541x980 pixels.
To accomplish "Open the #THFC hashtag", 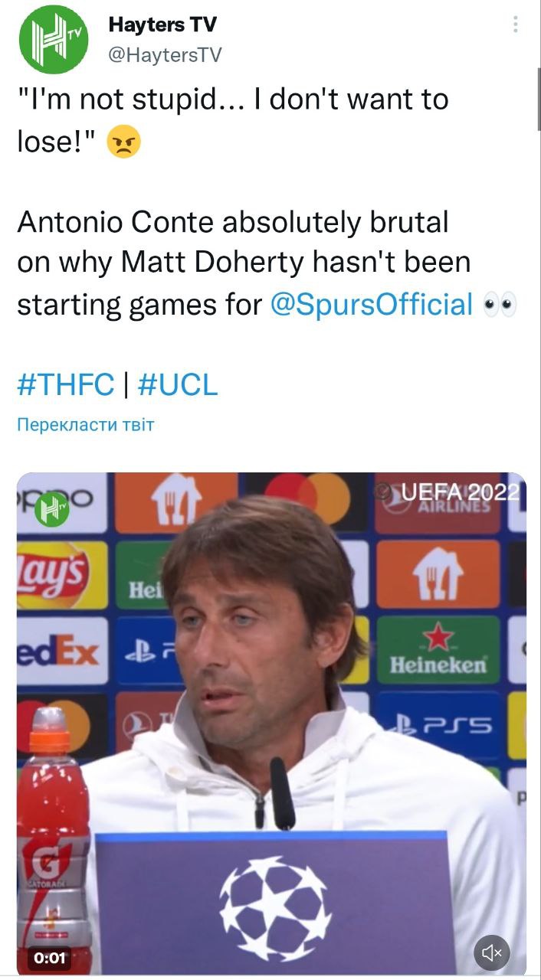I will point(65,384).
